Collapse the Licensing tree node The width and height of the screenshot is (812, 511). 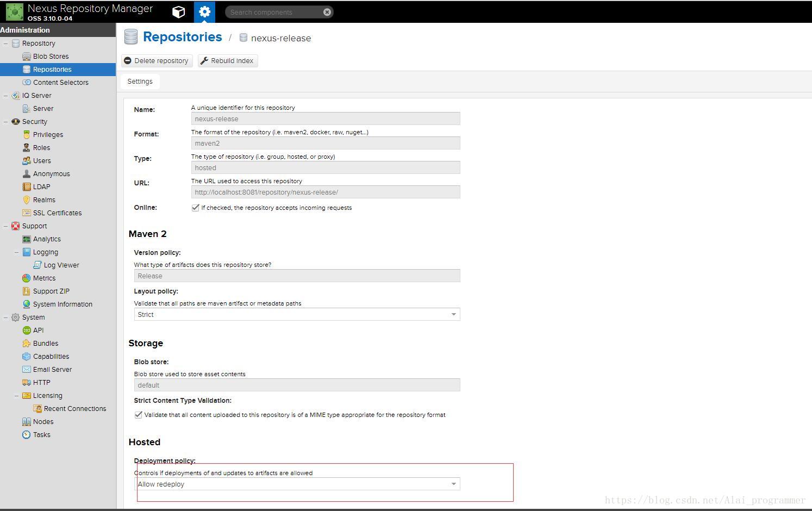coord(16,396)
